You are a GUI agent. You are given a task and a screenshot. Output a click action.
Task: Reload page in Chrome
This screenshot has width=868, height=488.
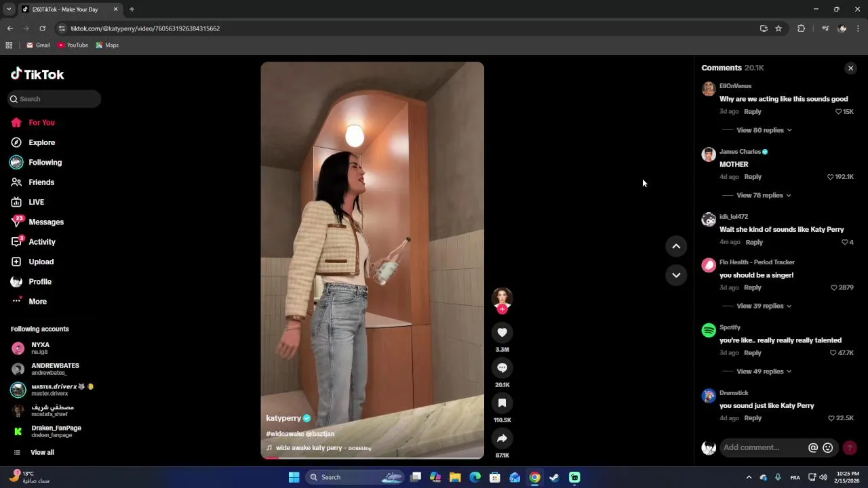pos(42,28)
